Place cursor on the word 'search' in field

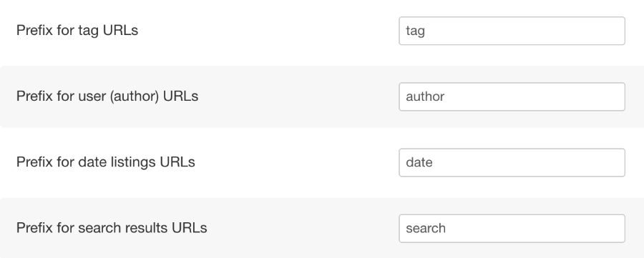click(x=426, y=229)
